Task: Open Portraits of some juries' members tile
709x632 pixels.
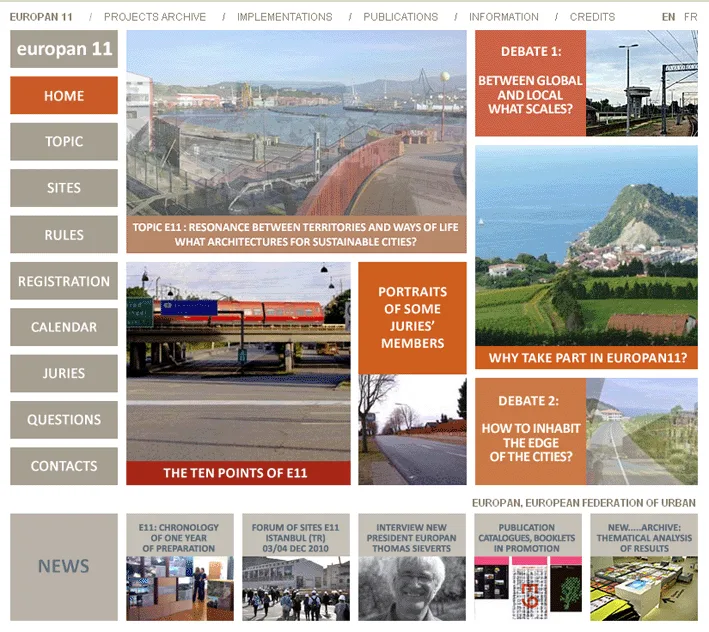Action: pyautogui.click(x=412, y=318)
